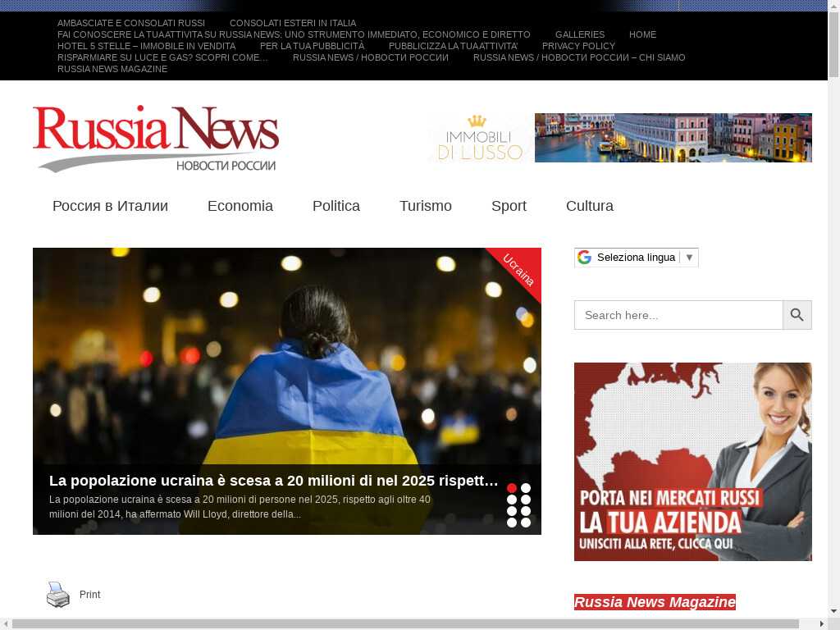Open the Privacy Policy link
The width and height of the screenshot is (840, 630).
pyautogui.click(x=578, y=46)
